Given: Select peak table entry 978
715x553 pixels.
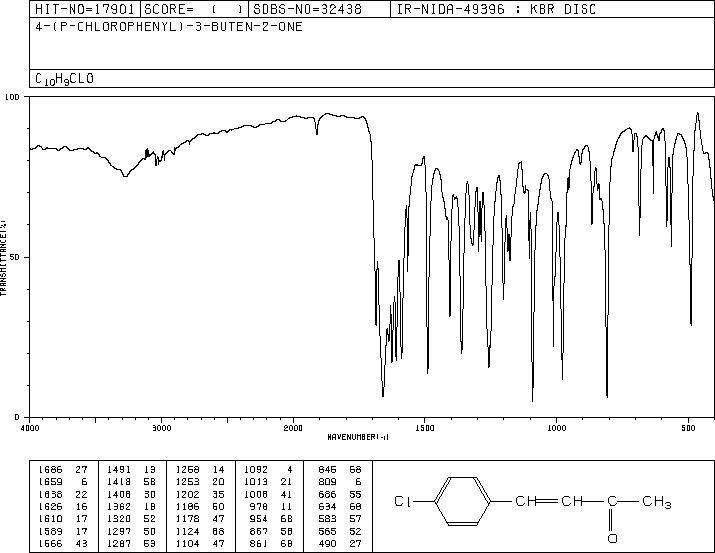Looking at the screenshot, I should [269, 506].
